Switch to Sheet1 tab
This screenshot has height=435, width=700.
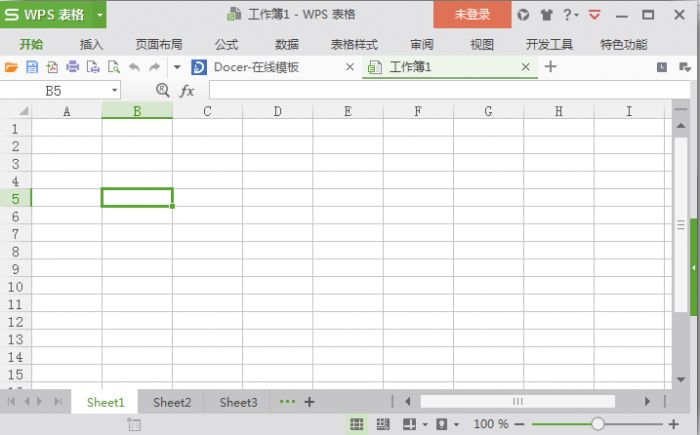(x=105, y=402)
